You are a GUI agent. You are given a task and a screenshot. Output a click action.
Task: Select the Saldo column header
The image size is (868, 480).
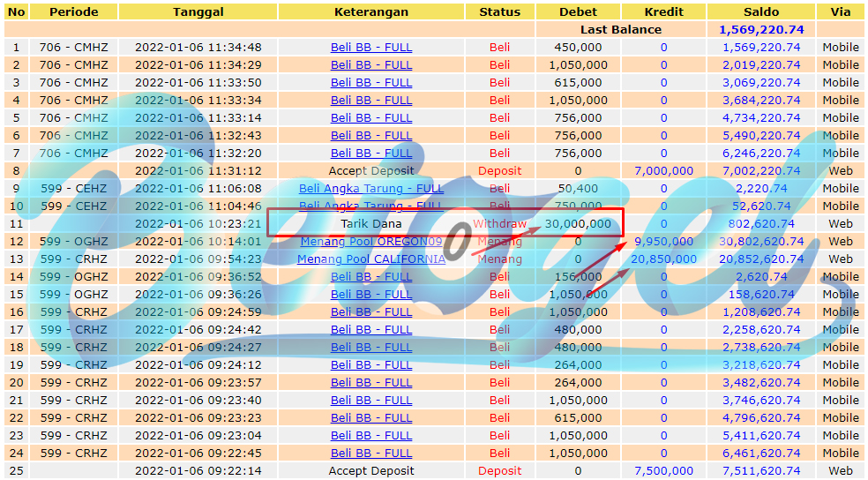point(761,11)
